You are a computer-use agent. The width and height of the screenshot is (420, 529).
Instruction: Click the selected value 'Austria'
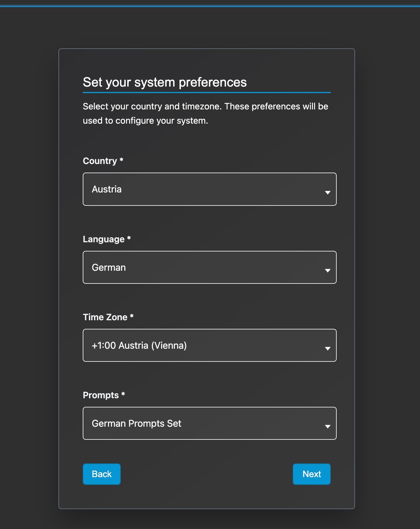pos(107,189)
